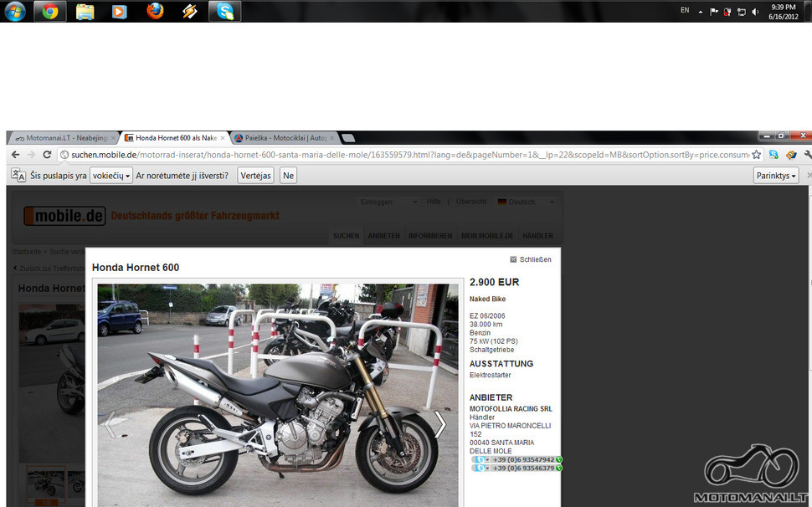Open the Hilfe link
The image size is (812, 507).
[x=434, y=202]
